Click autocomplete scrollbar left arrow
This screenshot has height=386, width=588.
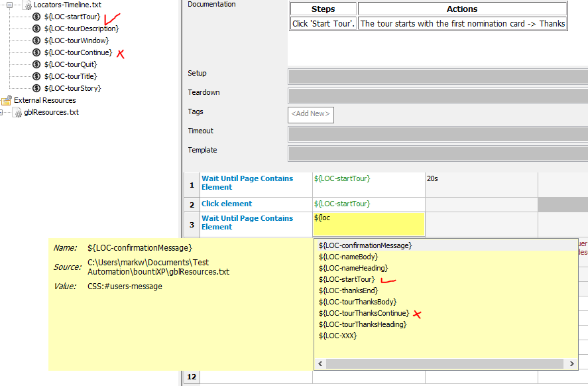(320, 364)
